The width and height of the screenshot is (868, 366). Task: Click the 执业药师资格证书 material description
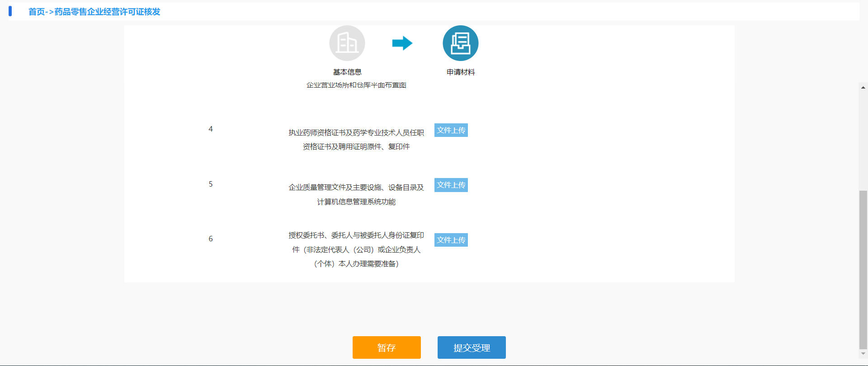coord(356,140)
